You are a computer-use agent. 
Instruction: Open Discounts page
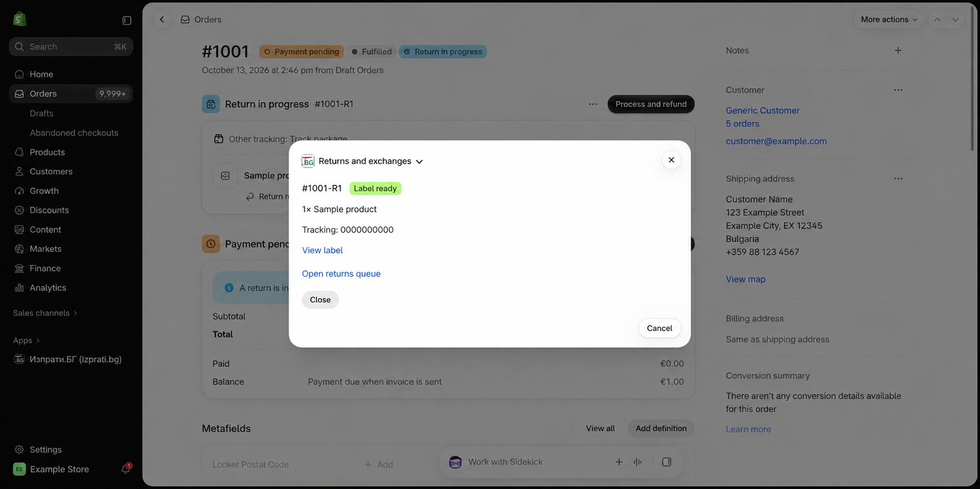pos(71,210)
